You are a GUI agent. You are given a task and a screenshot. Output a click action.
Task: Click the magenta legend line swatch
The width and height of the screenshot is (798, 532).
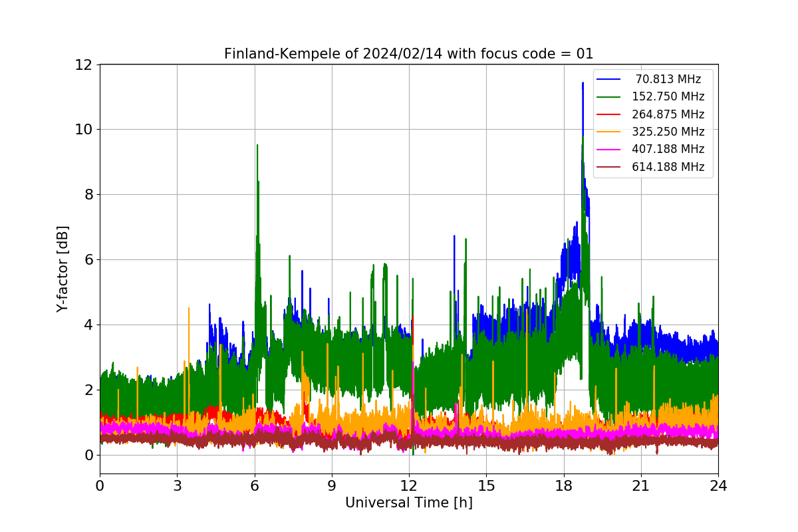(x=608, y=150)
